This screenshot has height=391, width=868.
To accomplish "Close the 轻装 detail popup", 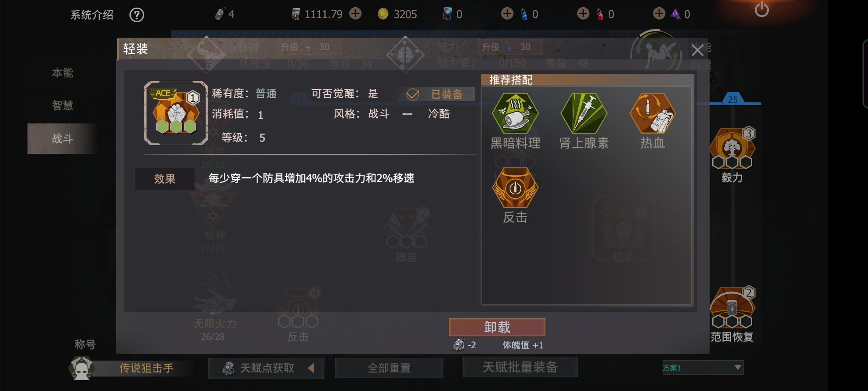I will click(x=697, y=50).
